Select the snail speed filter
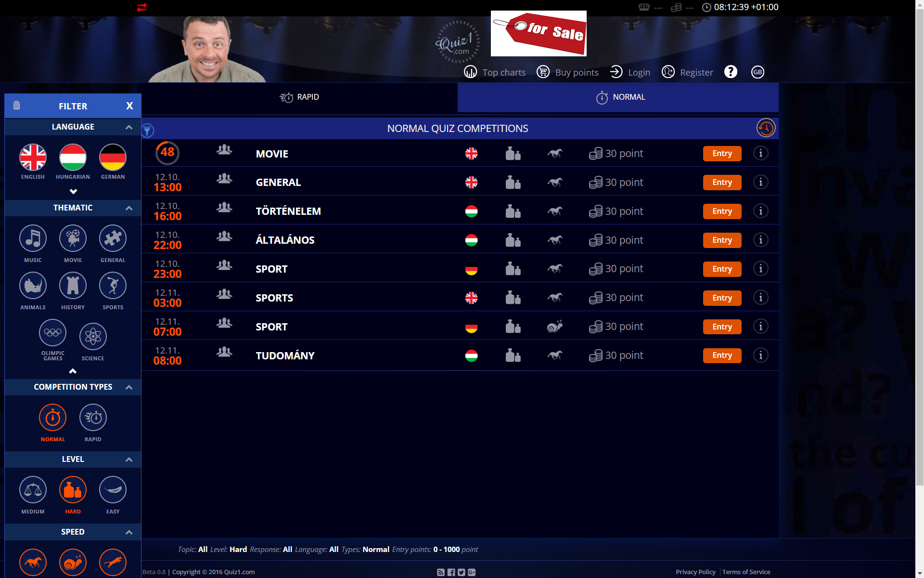The image size is (924, 578). (x=73, y=562)
